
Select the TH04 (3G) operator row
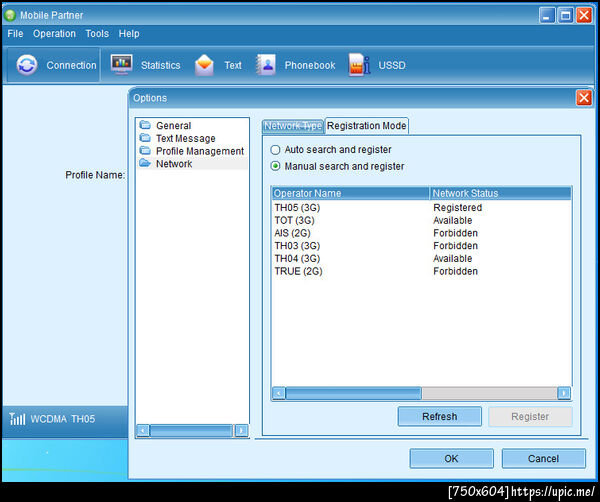click(422, 258)
